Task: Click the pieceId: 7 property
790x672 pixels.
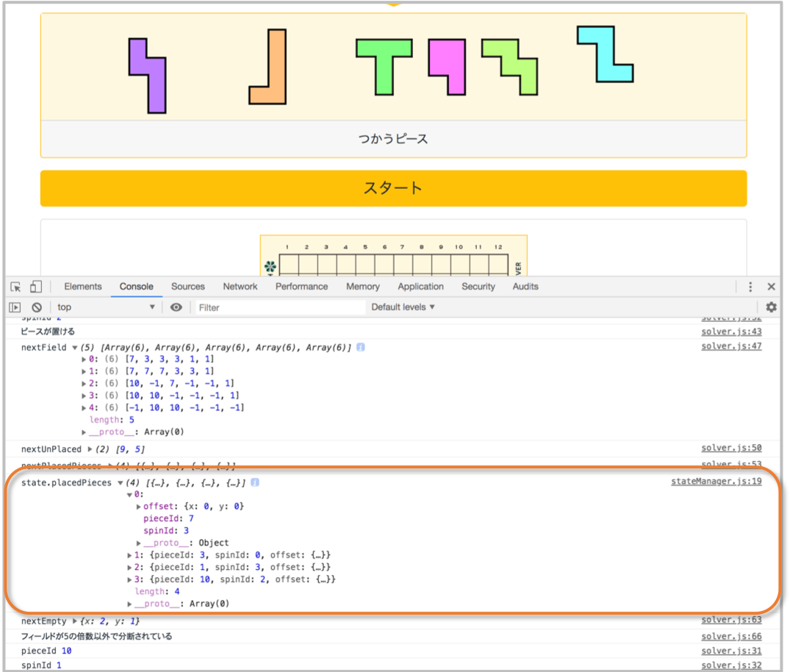Action: click(168, 518)
